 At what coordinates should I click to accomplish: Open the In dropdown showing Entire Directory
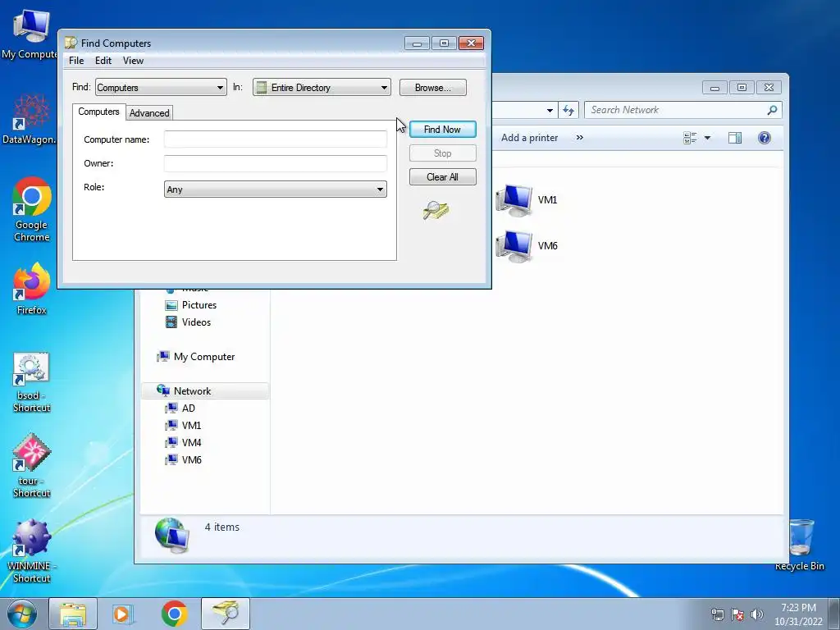[322, 87]
